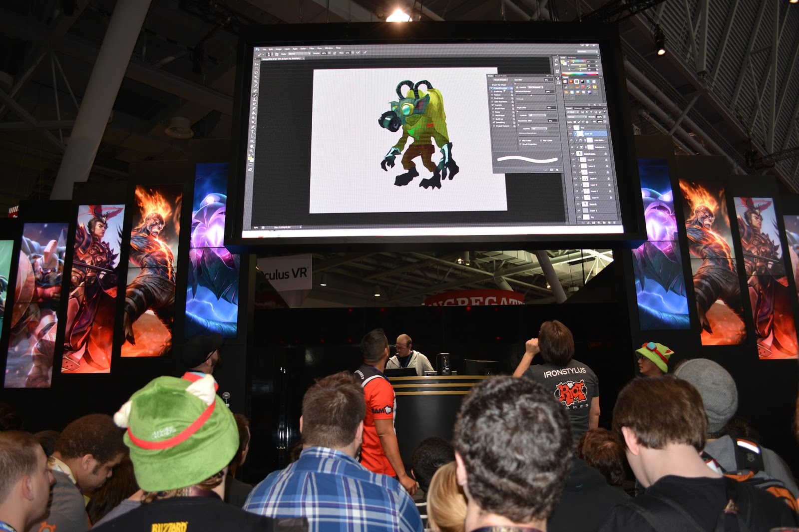This screenshot has width=799, height=532.
Task: Open the Roundness Jitter Control dropdown
Action: coord(539,129)
